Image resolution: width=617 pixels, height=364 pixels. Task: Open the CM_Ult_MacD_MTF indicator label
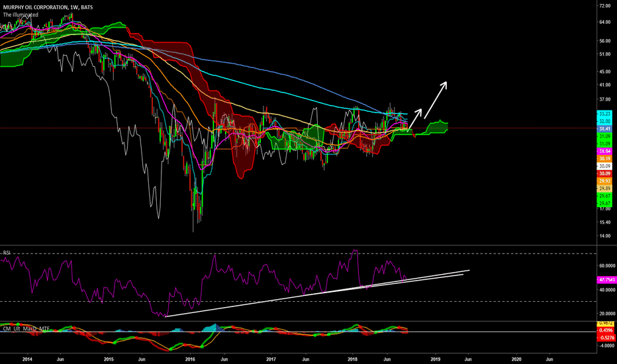click(26, 328)
